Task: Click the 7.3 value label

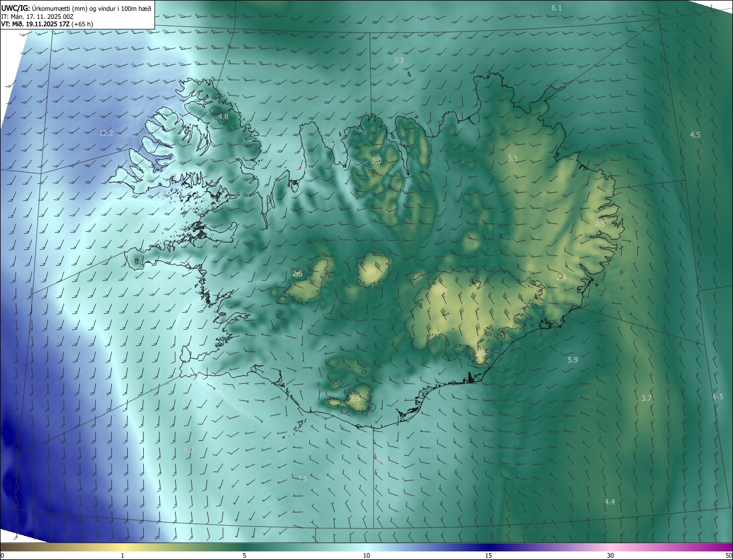Action: click(399, 60)
